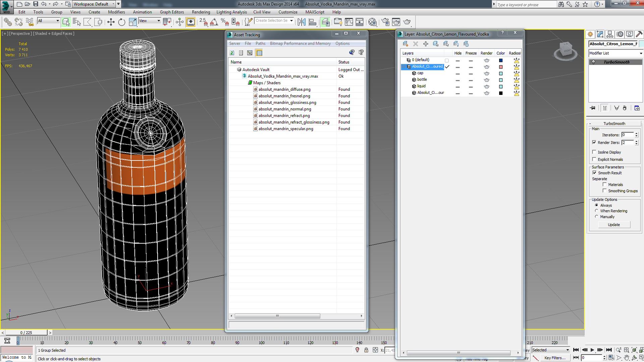Screen dimensions: 644x362
Task: Click the Update button
Action: 614,225
